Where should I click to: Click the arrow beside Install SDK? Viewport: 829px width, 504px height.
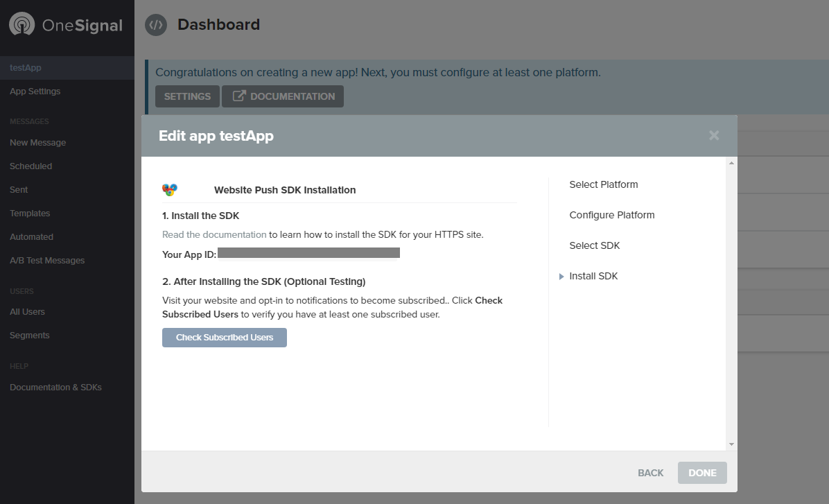(561, 277)
